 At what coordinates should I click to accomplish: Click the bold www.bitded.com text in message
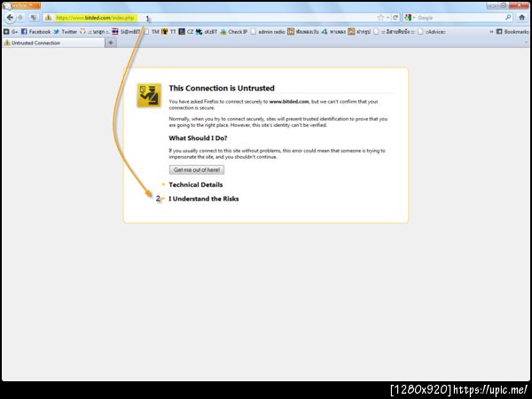(x=289, y=101)
